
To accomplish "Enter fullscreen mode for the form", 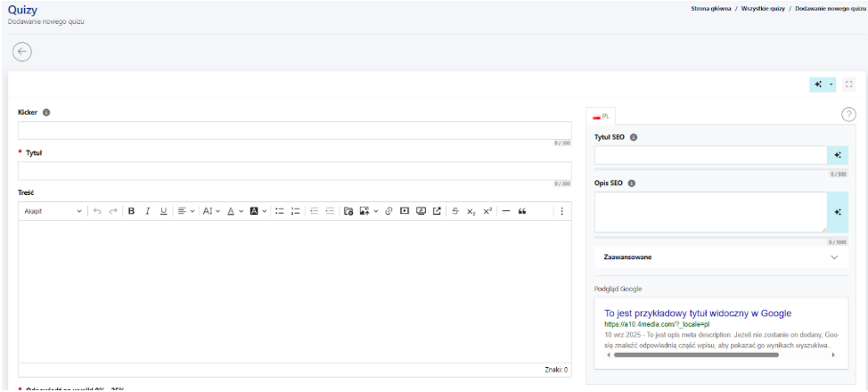I will (848, 85).
